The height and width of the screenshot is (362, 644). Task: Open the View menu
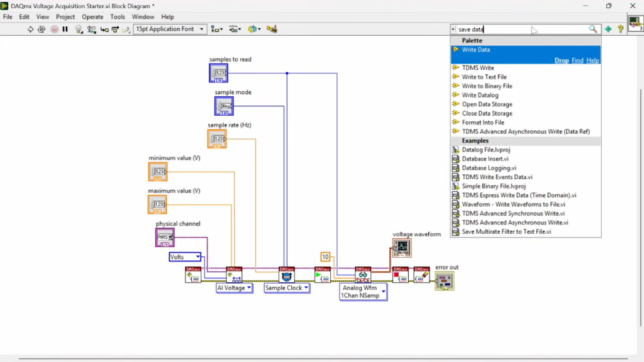point(43,17)
